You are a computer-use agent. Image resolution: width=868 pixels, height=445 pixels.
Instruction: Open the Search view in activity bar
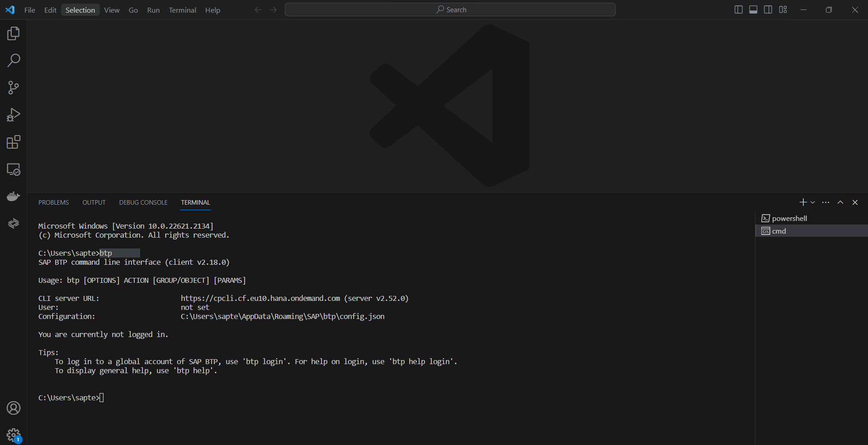click(14, 61)
